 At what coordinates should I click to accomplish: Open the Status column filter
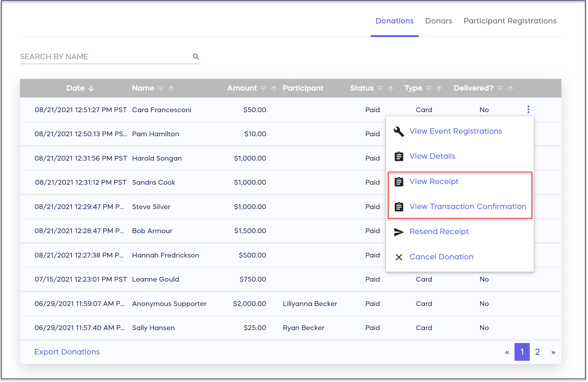pyautogui.click(x=380, y=88)
